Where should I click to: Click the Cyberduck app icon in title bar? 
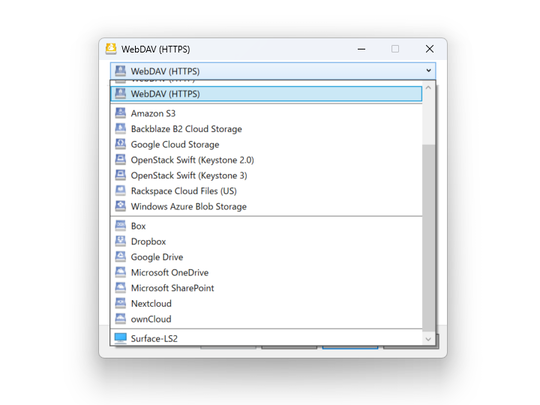[111, 49]
